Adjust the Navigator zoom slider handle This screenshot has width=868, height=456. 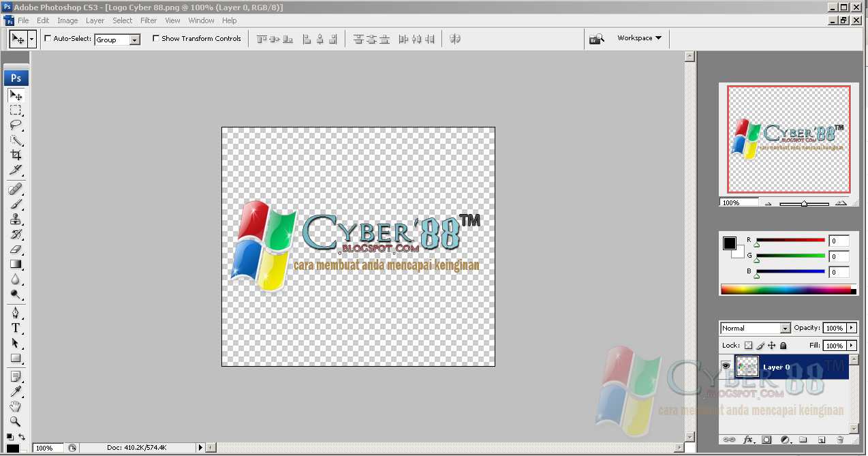[805, 203]
